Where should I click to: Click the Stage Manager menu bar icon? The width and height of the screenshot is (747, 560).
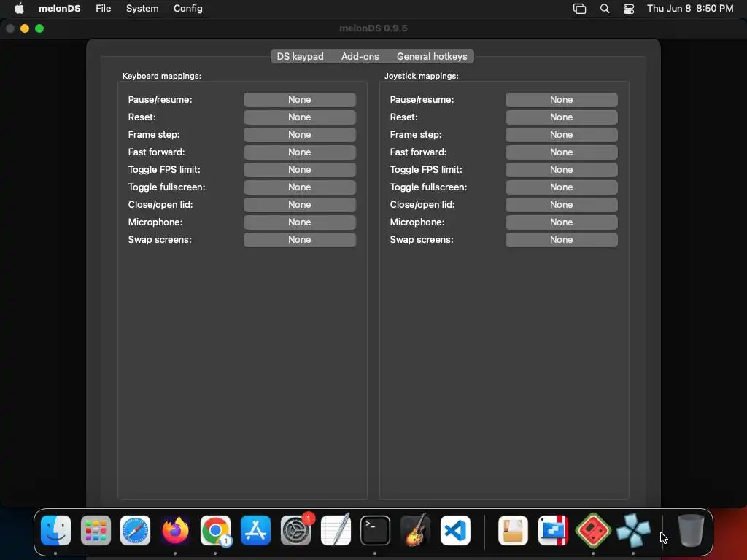pos(579,9)
